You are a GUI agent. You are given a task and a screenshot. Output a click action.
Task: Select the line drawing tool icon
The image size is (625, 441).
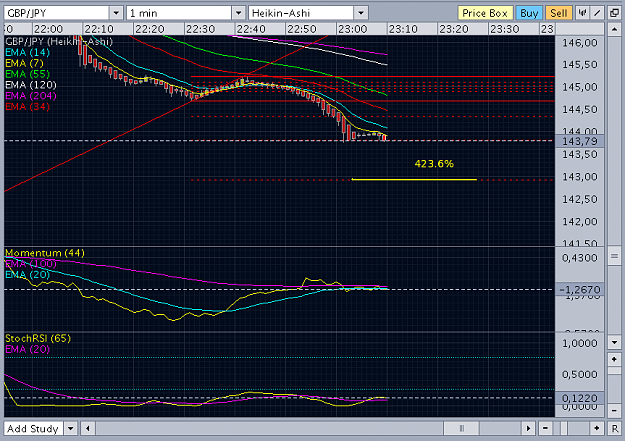point(597,13)
